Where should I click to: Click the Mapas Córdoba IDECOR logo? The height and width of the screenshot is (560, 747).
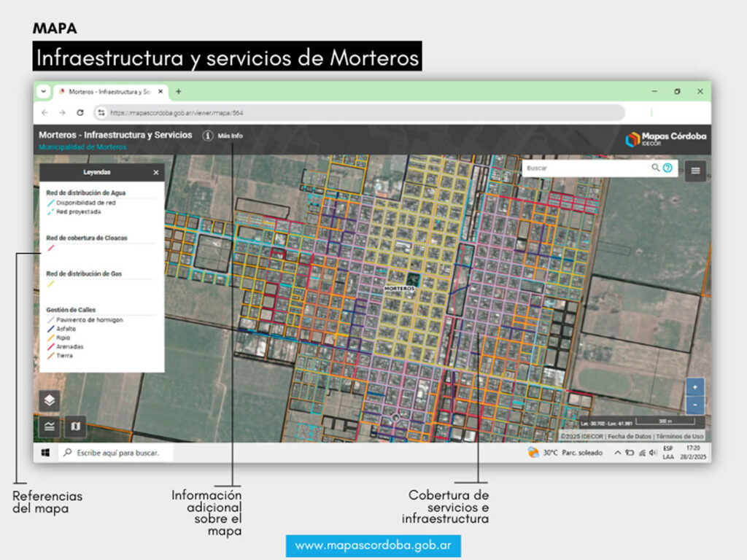(665, 139)
